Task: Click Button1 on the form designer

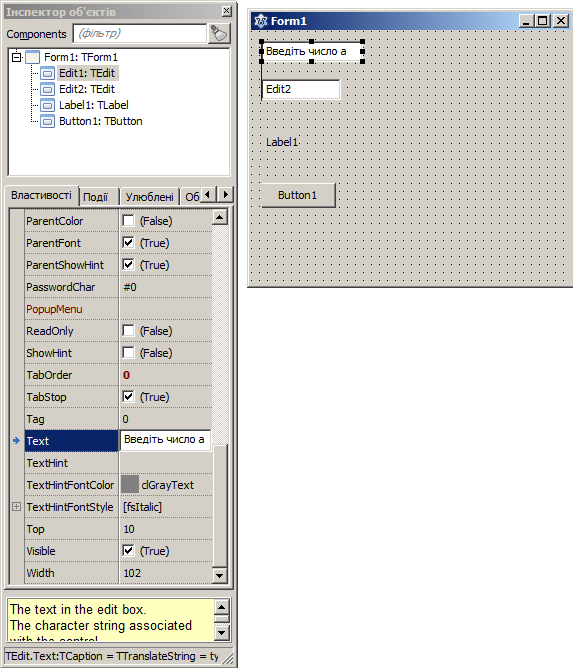Action: point(298,195)
